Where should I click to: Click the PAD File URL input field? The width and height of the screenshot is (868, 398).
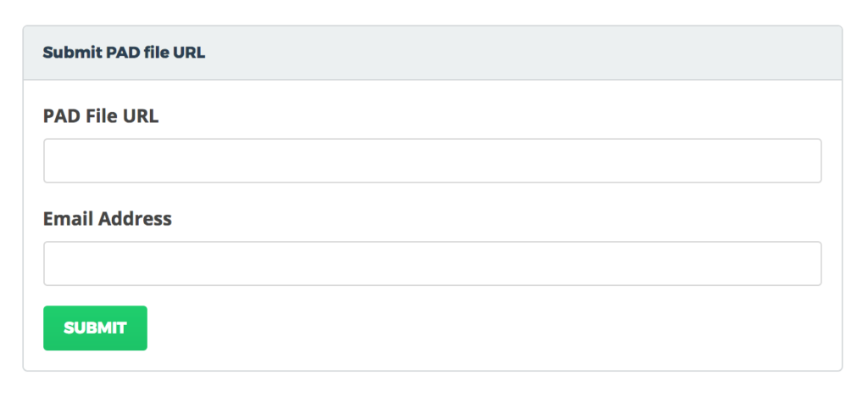[x=432, y=160]
